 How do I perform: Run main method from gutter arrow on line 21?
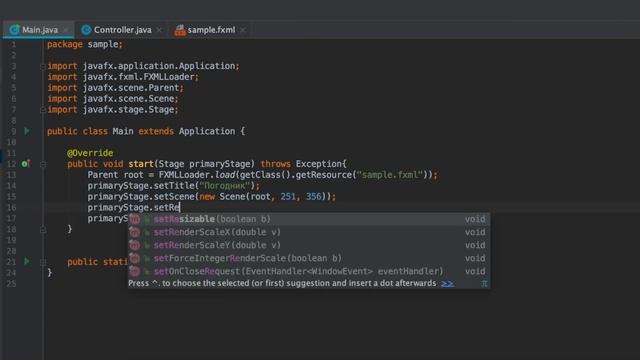pyautogui.click(x=27, y=261)
